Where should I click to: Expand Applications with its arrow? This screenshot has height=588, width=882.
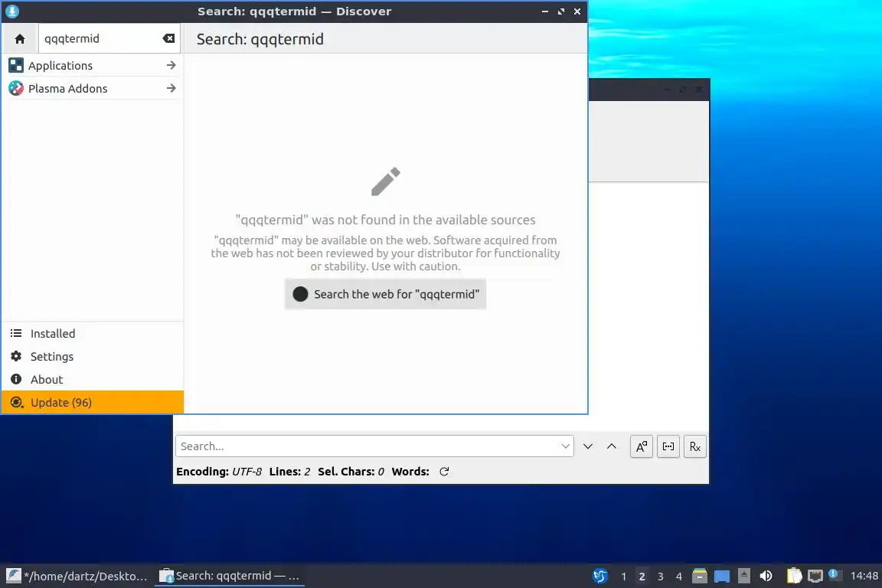tap(171, 65)
